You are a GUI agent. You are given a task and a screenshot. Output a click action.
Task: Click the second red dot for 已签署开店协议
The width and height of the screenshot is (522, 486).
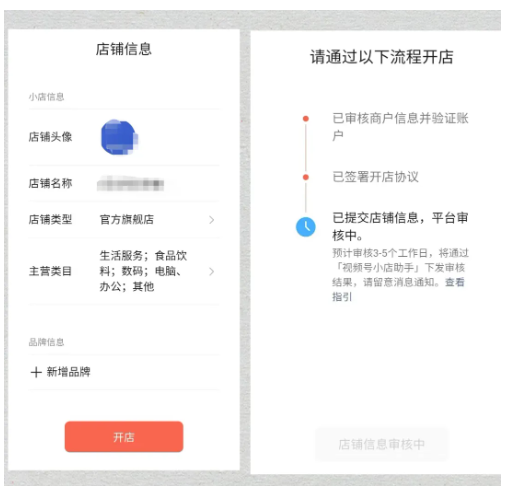tap(306, 177)
